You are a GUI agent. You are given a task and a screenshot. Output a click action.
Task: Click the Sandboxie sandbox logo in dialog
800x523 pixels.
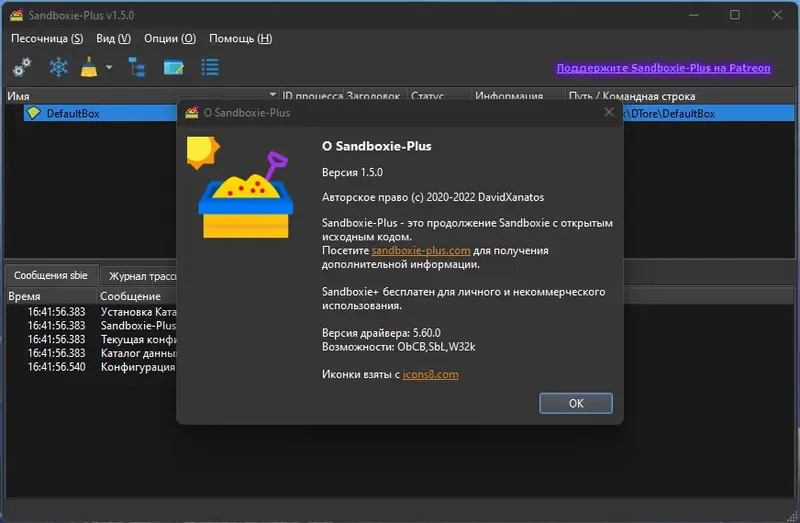pos(240,188)
